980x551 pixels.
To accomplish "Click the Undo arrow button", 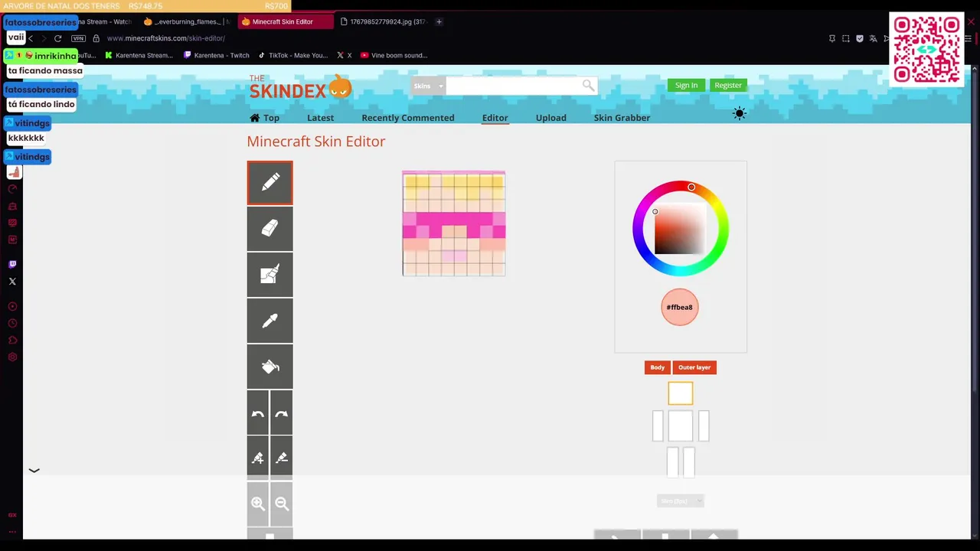I will point(258,413).
